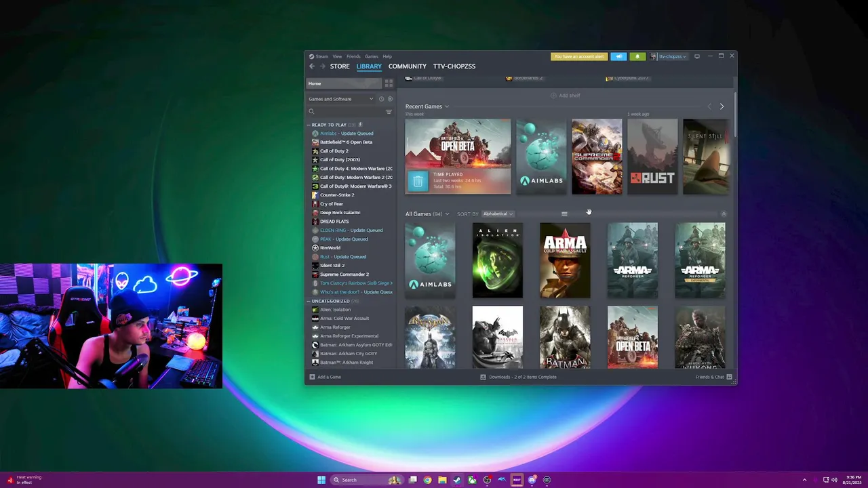
Task: Click the account alert yellow button
Action: (x=579, y=56)
